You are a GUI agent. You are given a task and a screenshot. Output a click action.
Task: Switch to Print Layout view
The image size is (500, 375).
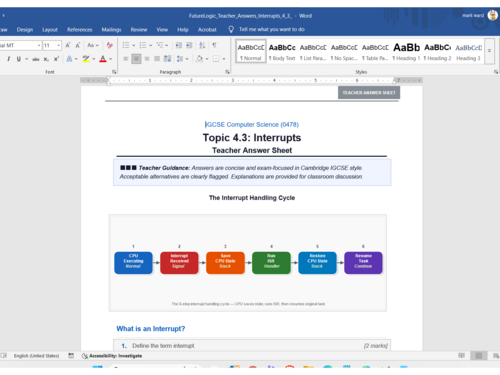point(479,356)
